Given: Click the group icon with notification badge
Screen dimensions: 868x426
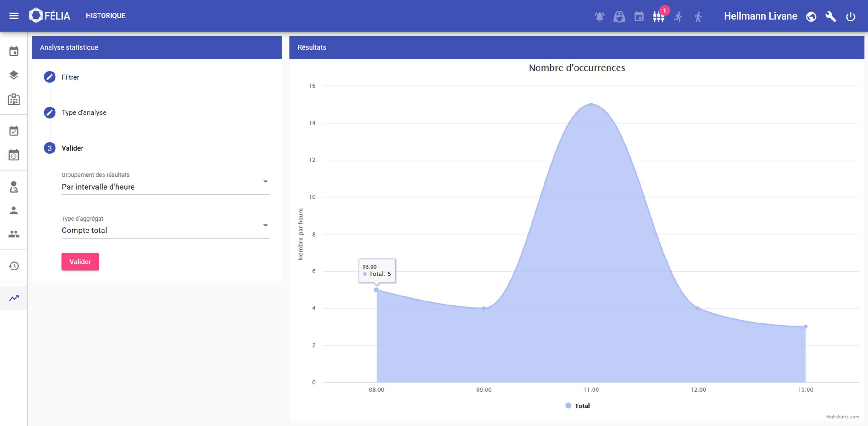Looking at the screenshot, I should pos(658,16).
